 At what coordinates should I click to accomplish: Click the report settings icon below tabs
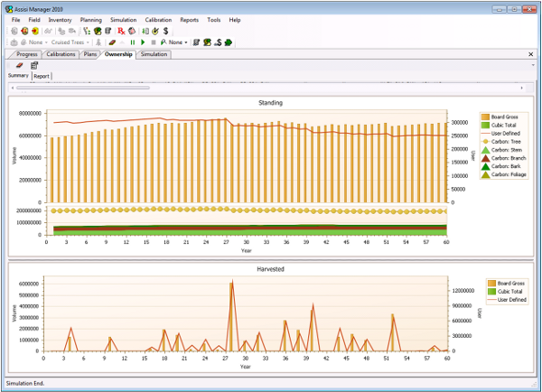point(34,65)
